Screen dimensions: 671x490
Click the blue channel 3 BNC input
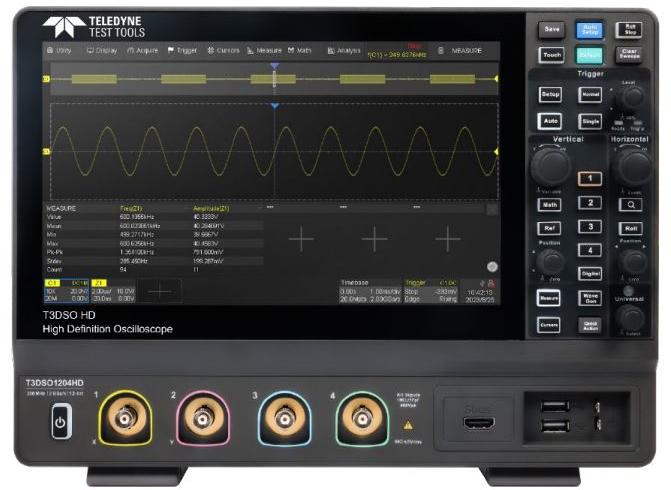[x=284, y=418]
